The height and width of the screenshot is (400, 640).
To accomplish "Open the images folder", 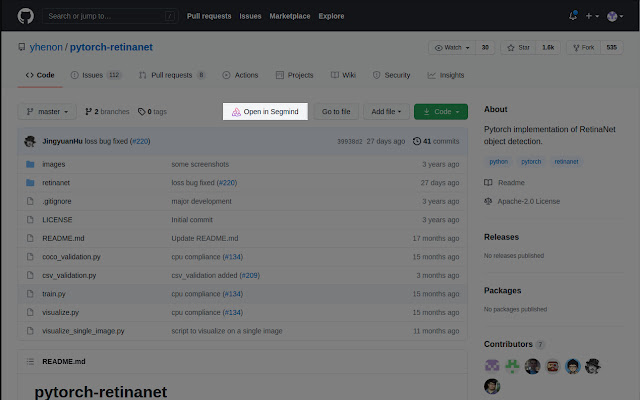I will click(x=54, y=164).
